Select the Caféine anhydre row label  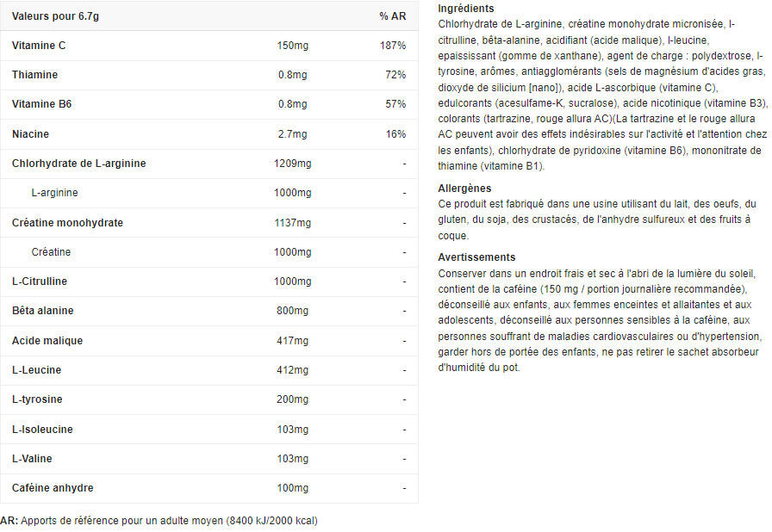coord(53,488)
